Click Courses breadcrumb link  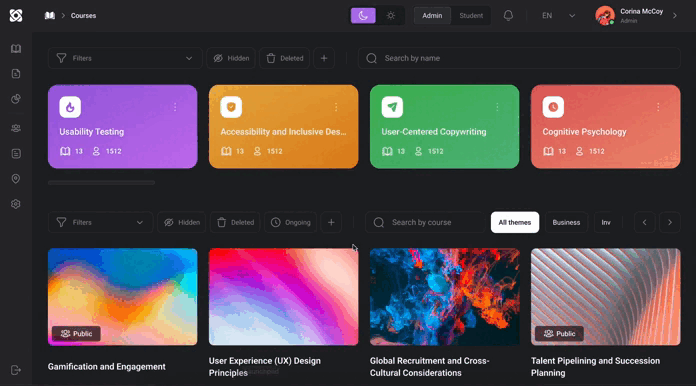click(x=83, y=16)
